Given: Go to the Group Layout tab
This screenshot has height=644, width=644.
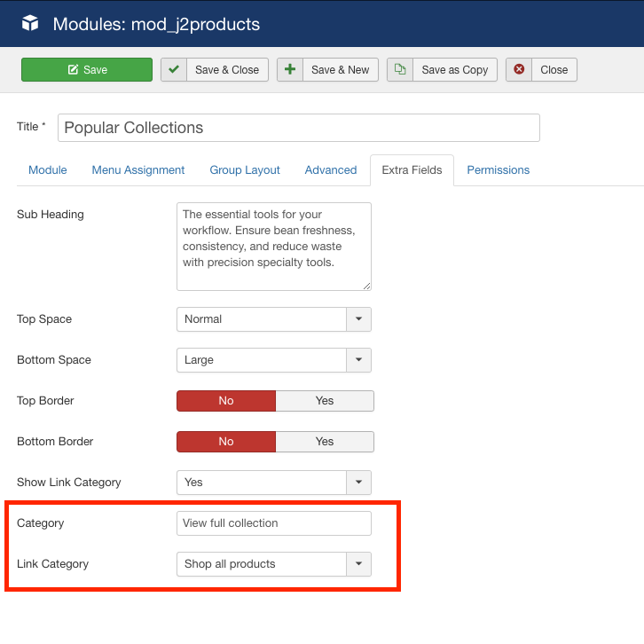Looking at the screenshot, I should click(x=245, y=170).
